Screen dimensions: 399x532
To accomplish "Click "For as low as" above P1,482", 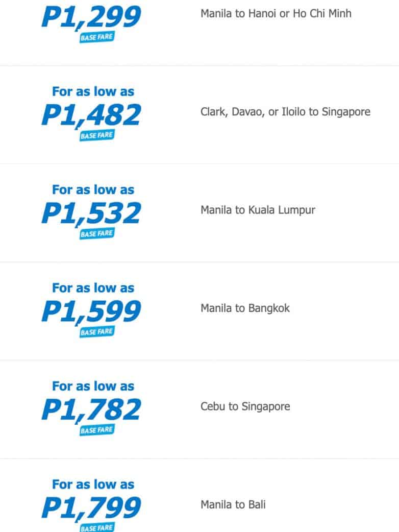I will (x=93, y=92).
